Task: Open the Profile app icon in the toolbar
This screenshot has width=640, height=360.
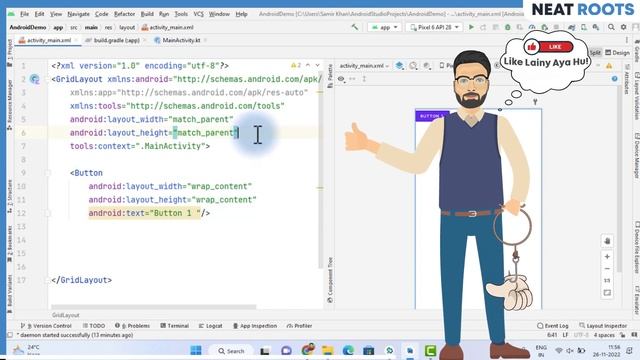Action: (x=532, y=27)
